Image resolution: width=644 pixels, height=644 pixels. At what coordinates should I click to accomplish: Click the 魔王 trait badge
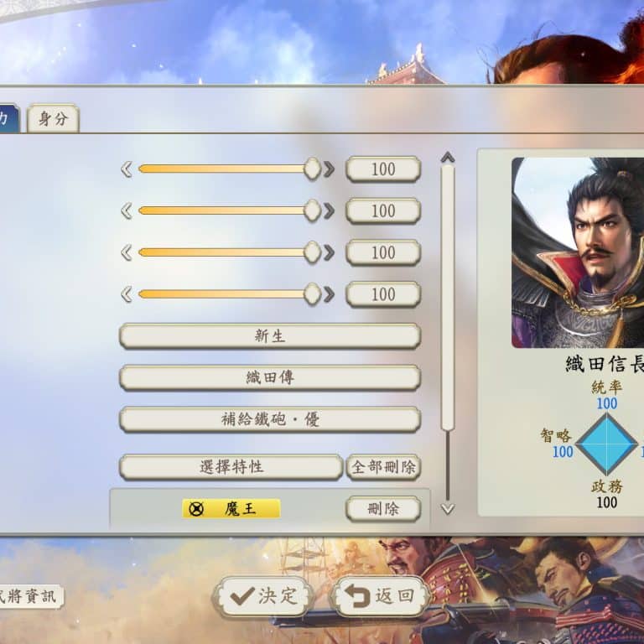pyautogui.click(x=231, y=509)
